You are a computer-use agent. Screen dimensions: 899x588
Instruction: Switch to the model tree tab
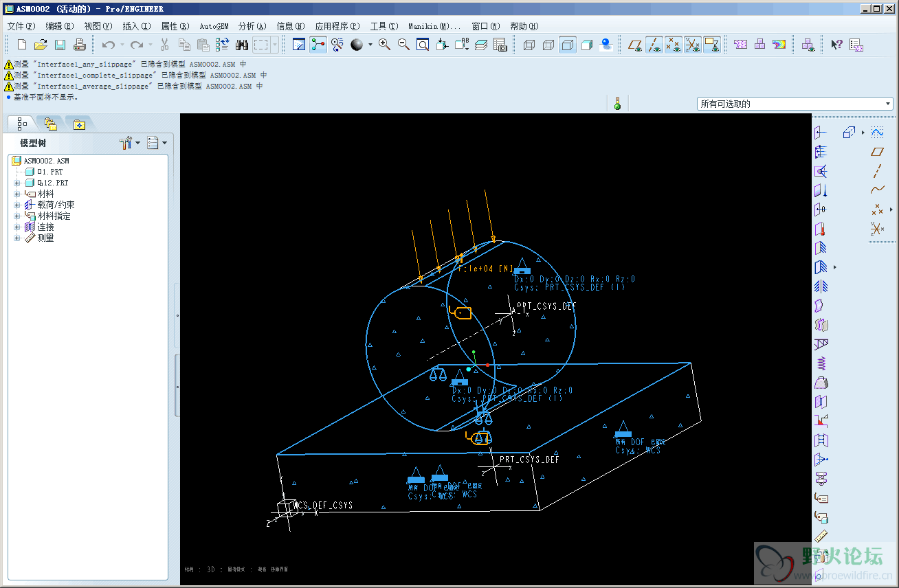click(22, 124)
